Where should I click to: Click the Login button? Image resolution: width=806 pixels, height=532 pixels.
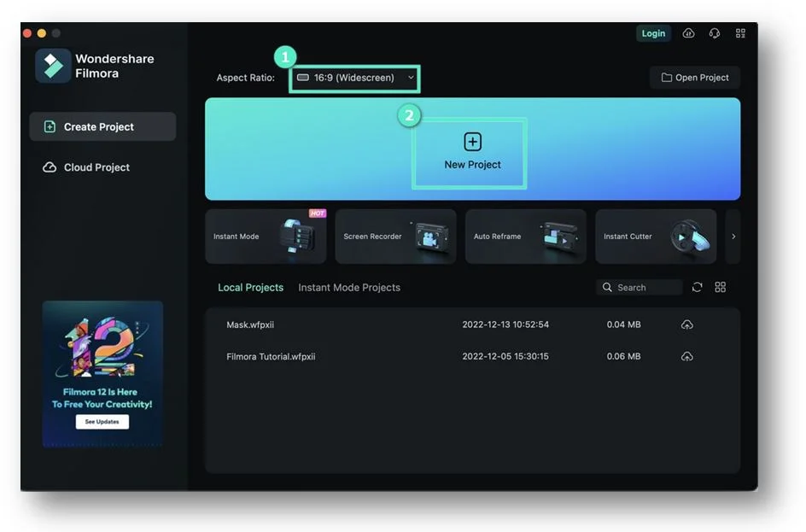click(653, 33)
